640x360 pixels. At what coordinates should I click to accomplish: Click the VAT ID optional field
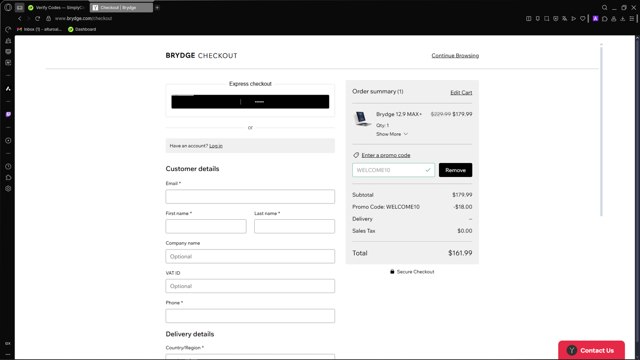point(250,286)
